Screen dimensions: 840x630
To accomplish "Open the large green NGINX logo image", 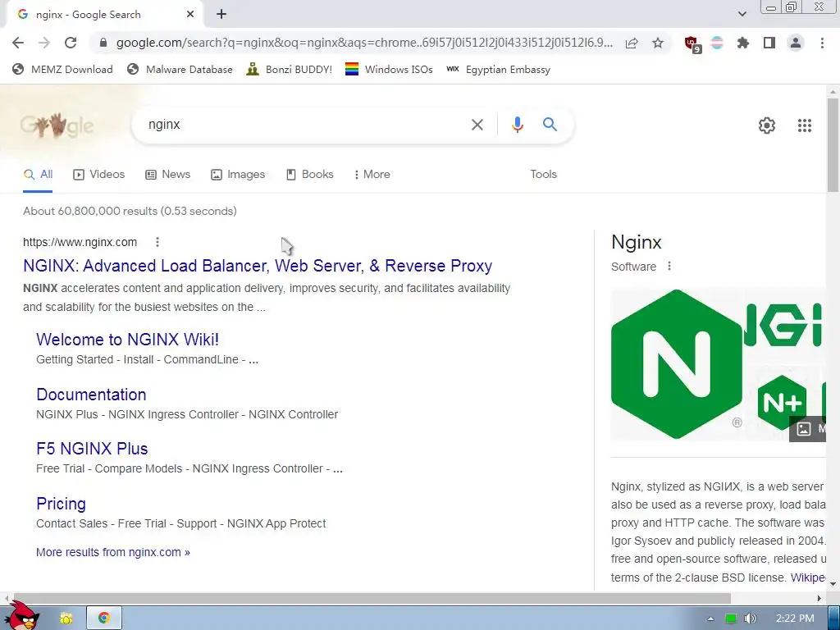I will pos(677,364).
